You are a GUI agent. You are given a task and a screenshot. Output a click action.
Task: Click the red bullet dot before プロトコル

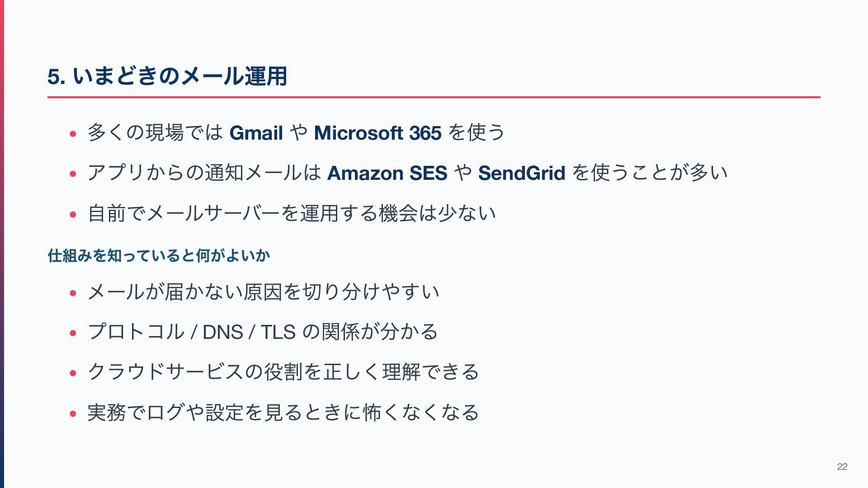point(73,333)
